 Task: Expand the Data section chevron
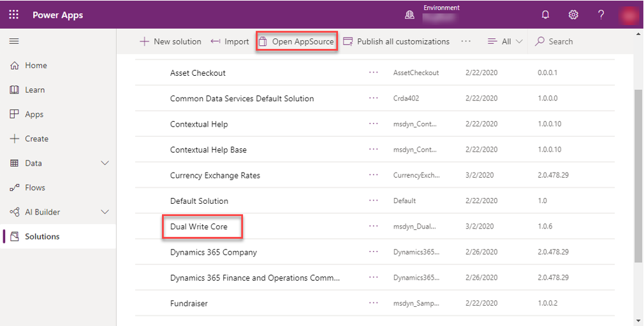105,163
